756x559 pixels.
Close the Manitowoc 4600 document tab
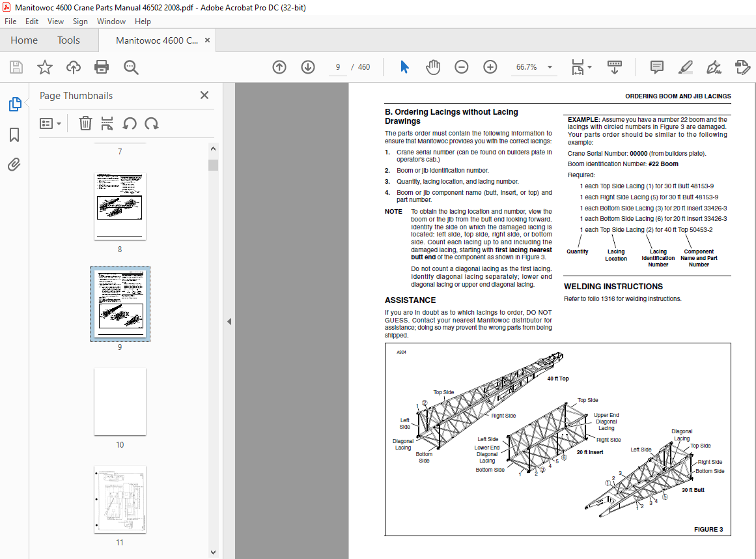[207, 40]
